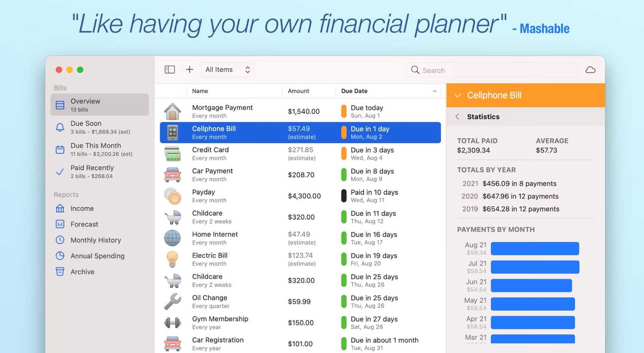Click the Search field
The image size is (644, 353).
492,70
